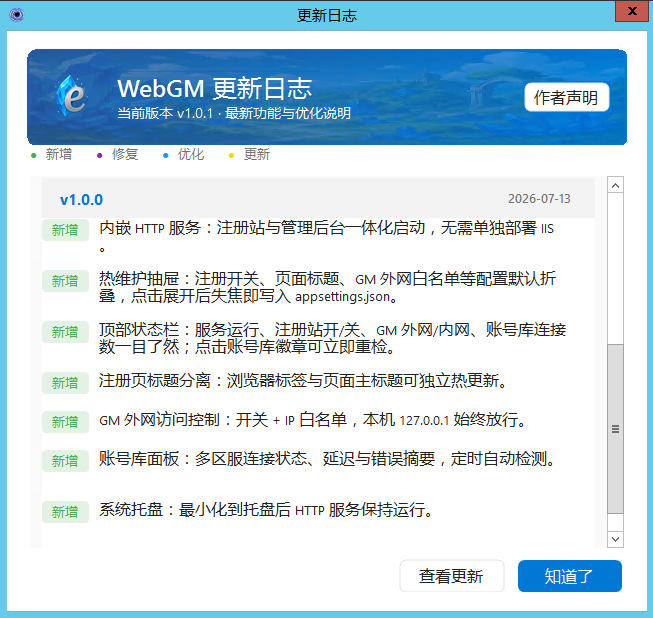Click the app icon in the title bar
This screenshot has height=618, width=653.
[17, 15]
